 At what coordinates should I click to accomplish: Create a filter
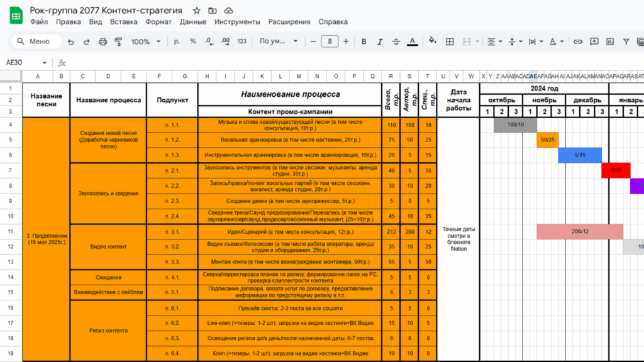point(626,41)
